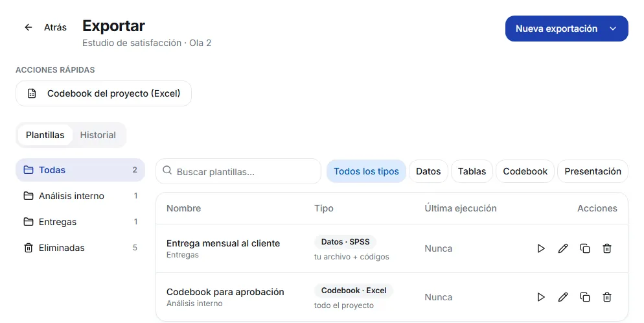The image size is (644, 323).
Task: Run the Entrega mensual al cliente template
Action: [x=541, y=248]
